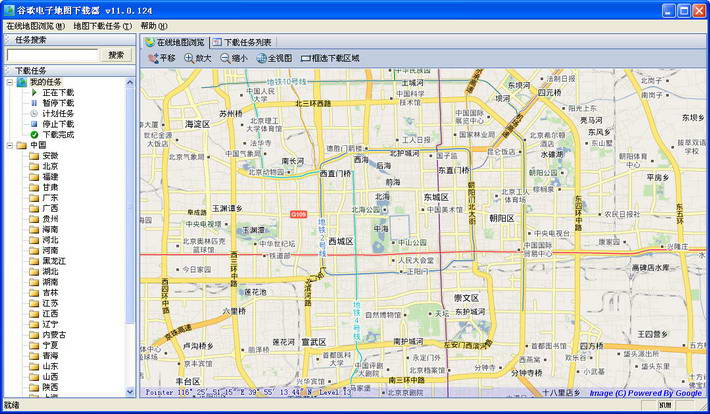Image resolution: width=710 pixels, height=414 pixels.
Task: Open the 地图下载任务(T) menu
Action: pyautogui.click(x=103, y=26)
